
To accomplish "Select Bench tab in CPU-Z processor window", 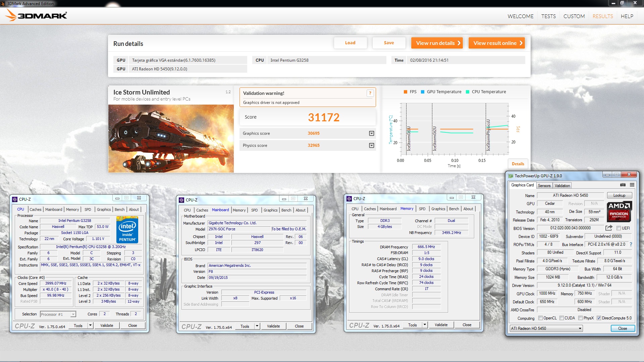I will point(119,209).
